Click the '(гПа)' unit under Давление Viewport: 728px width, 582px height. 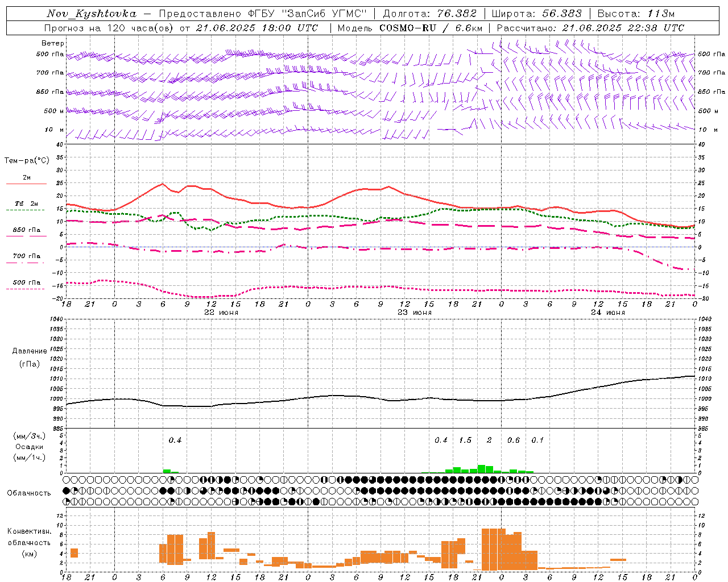tap(30, 364)
